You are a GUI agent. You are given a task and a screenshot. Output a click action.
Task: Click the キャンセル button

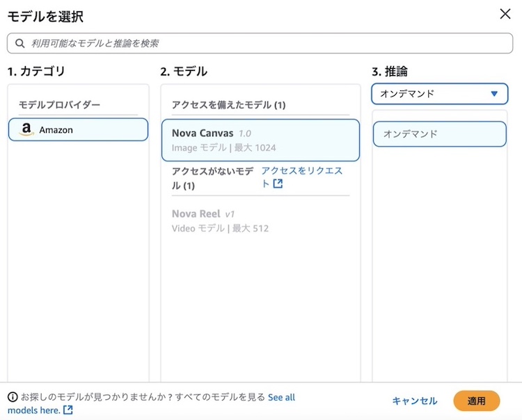tap(415, 401)
